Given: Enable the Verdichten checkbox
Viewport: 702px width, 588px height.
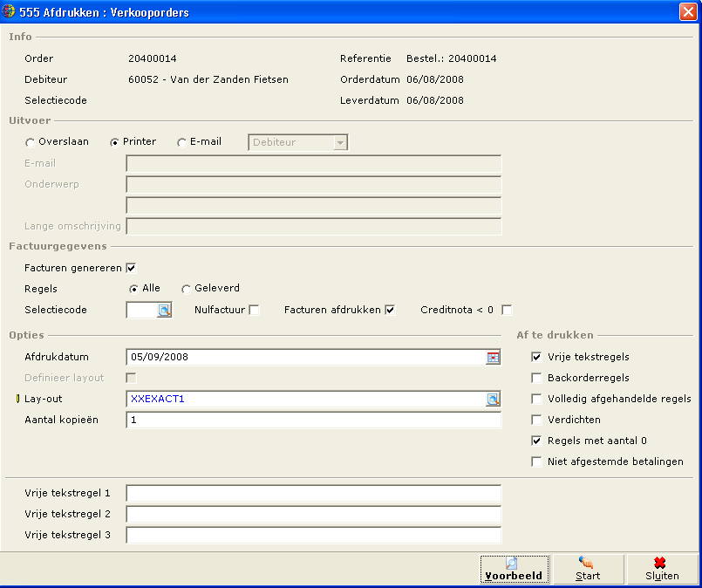Looking at the screenshot, I should pos(536,420).
